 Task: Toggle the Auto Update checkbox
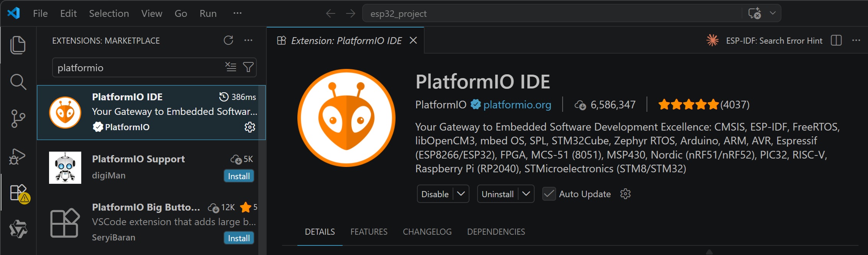(549, 194)
